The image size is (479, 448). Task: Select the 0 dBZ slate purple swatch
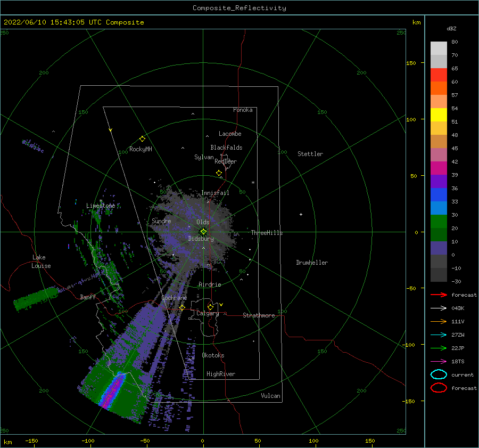[x=439, y=248]
